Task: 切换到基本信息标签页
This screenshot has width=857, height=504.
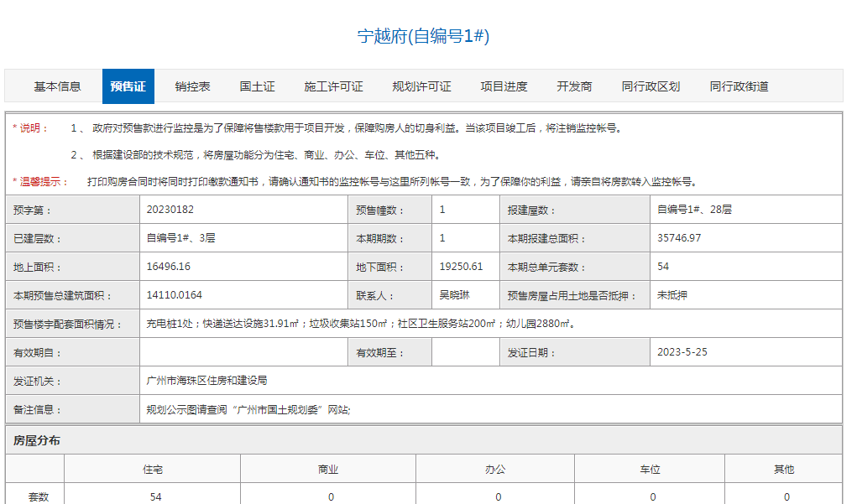Action: coord(58,85)
